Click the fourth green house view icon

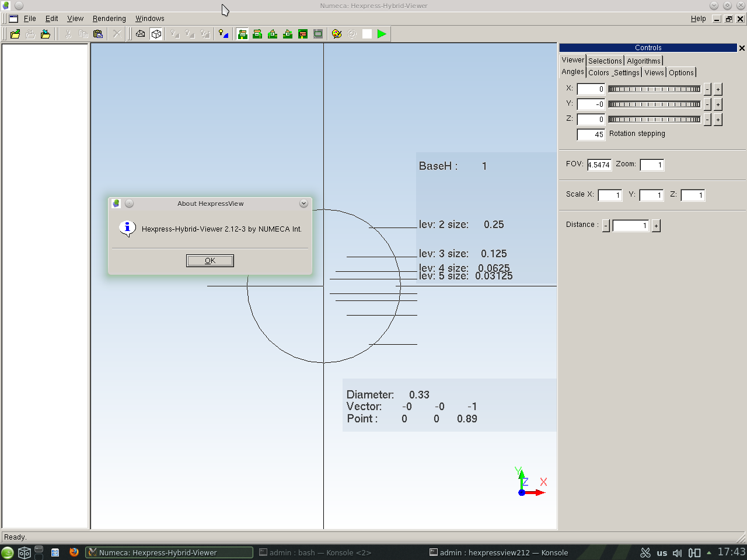288,34
